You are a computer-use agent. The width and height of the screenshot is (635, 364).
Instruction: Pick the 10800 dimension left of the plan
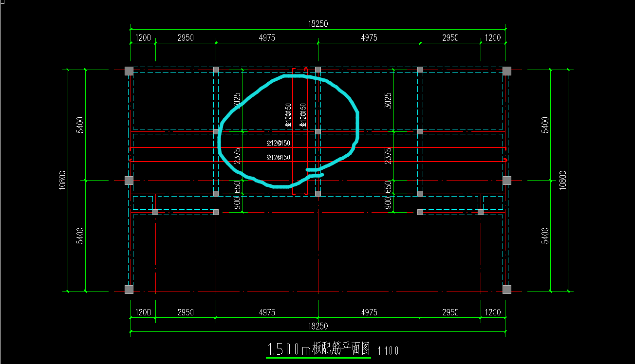[x=63, y=181]
